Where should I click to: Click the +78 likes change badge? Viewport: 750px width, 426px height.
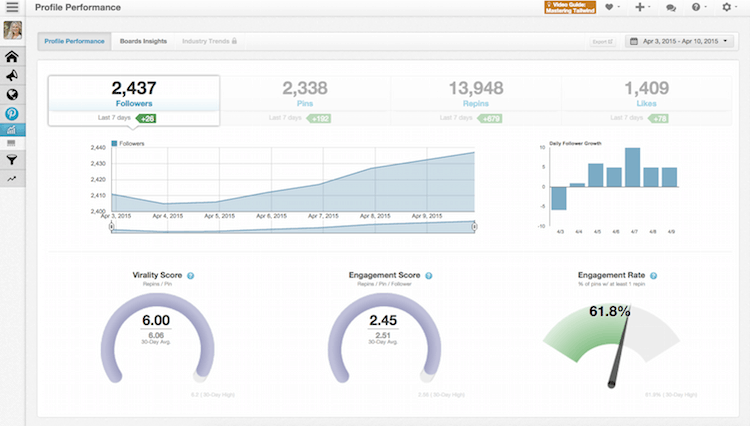click(658, 119)
